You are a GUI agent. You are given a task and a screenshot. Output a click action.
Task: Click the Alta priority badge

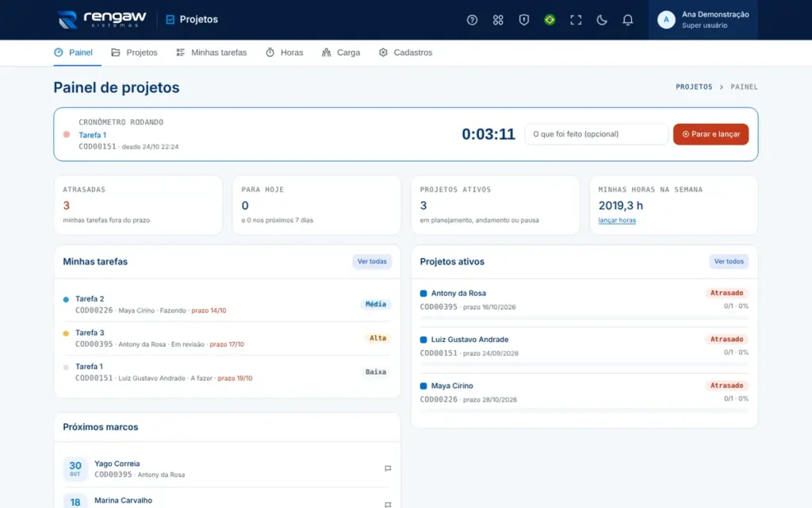[x=377, y=338]
